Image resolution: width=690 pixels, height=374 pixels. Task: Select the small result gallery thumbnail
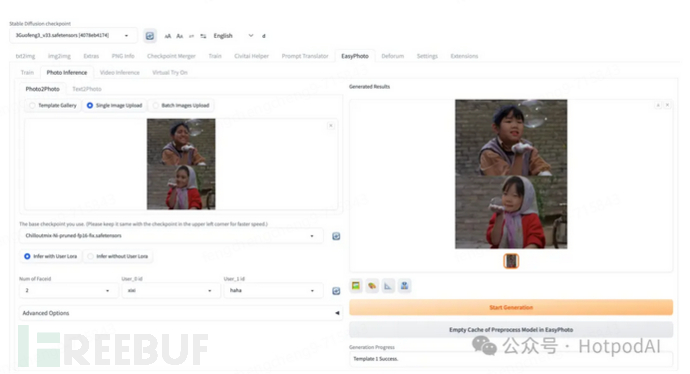tap(511, 261)
